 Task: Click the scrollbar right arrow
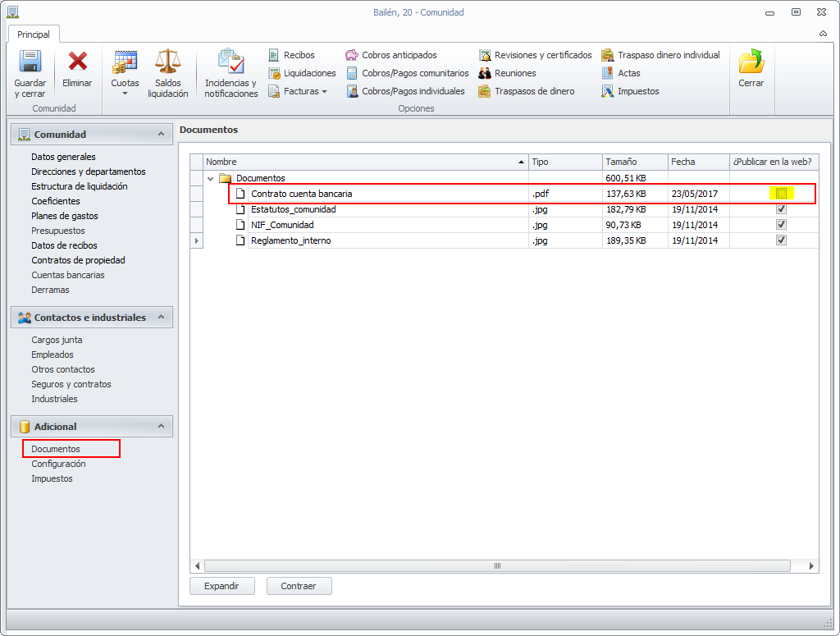(x=811, y=565)
